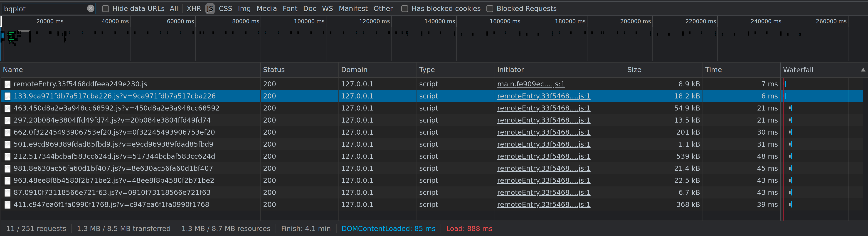868x236 pixels.
Task: Select the Manifest filter type
Action: click(x=353, y=8)
